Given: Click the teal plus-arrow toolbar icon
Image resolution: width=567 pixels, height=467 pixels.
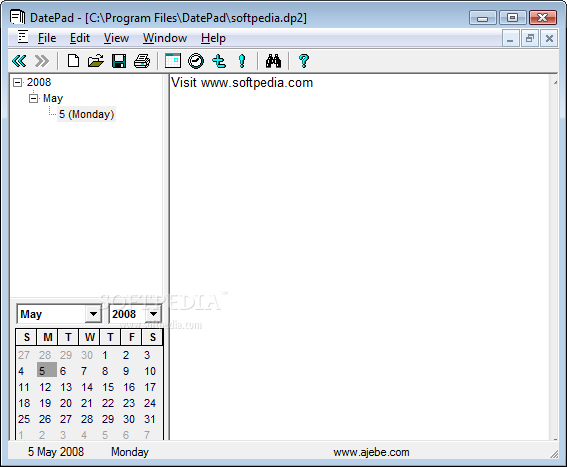Looking at the screenshot, I should [219, 61].
